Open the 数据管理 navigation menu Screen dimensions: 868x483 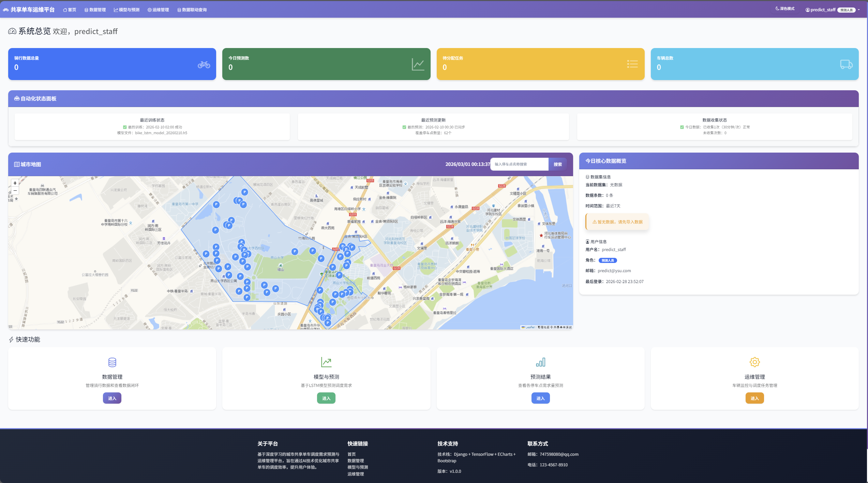95,10
